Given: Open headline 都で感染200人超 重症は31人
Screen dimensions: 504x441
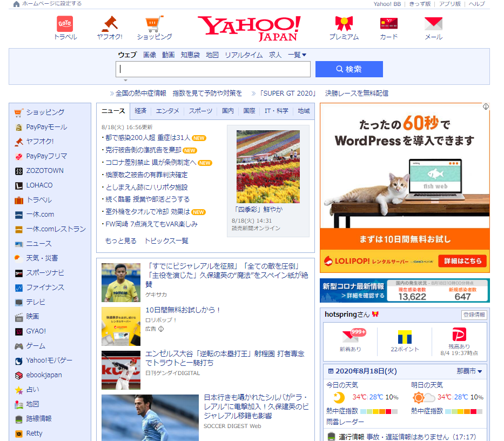Looking at the screenshot, I should [148, 138].
